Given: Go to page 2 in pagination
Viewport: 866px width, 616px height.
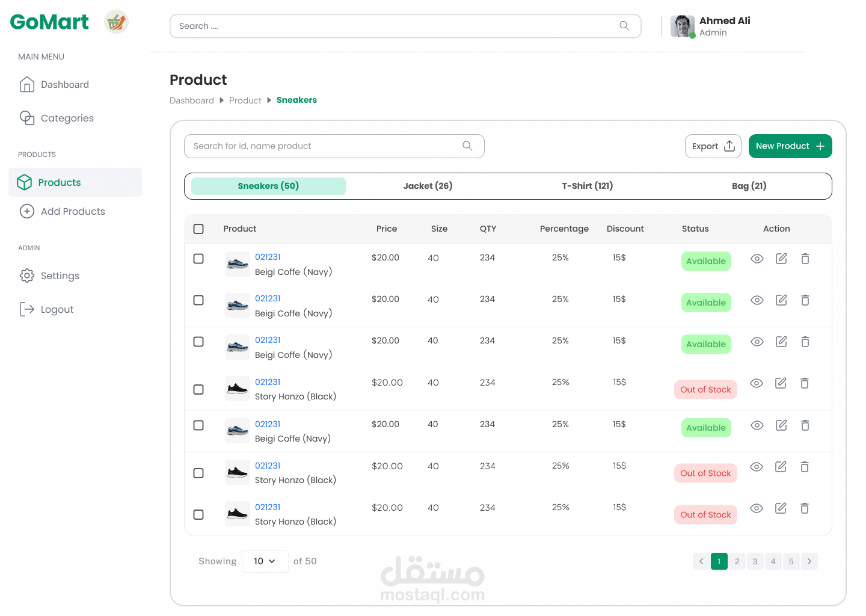Looking at the screenshot, I should (x=737, y=561).
